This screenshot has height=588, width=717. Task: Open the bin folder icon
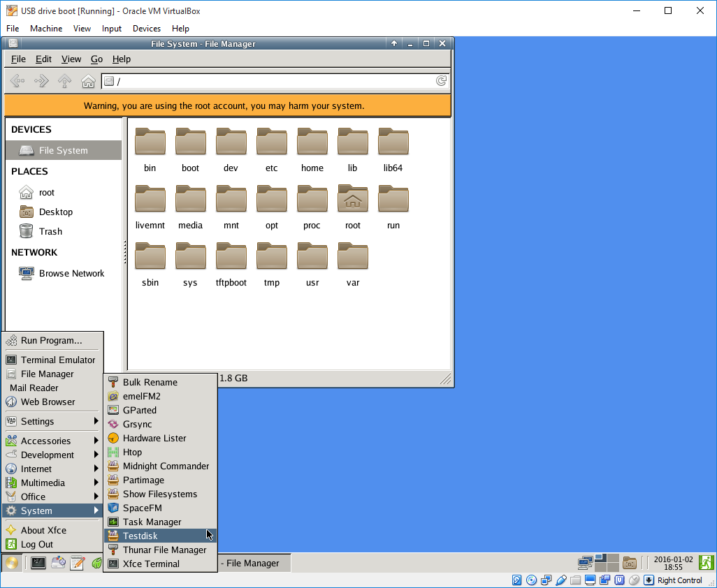point(150,141)
